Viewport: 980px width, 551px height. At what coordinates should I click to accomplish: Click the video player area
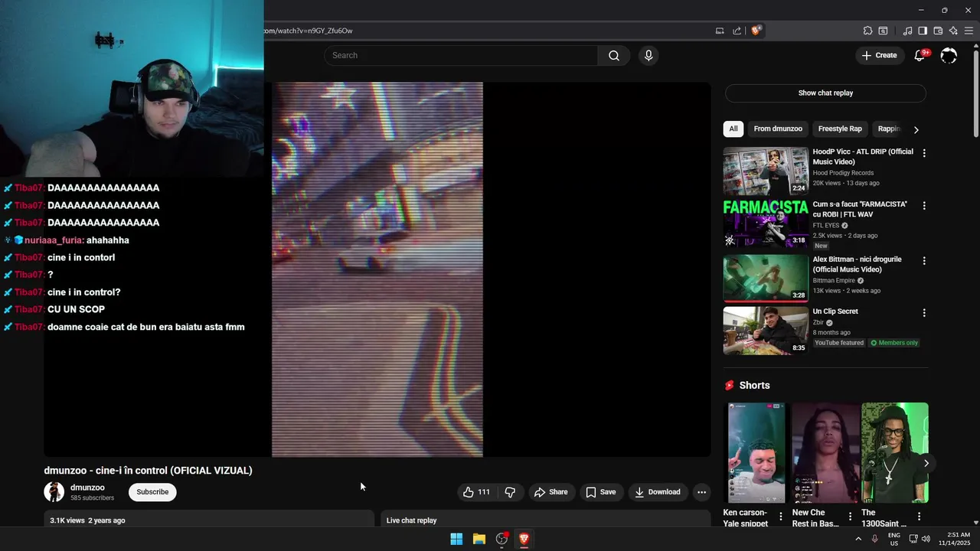(377, 269)
